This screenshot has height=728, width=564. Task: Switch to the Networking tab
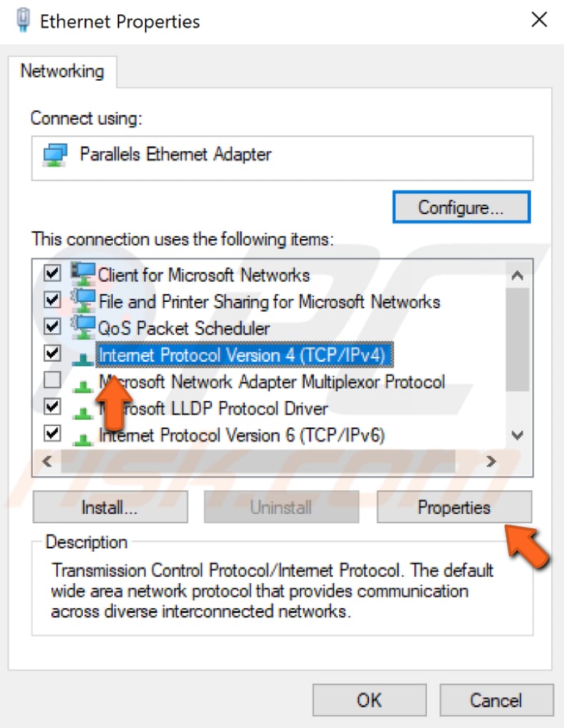[x=64, y=71]
